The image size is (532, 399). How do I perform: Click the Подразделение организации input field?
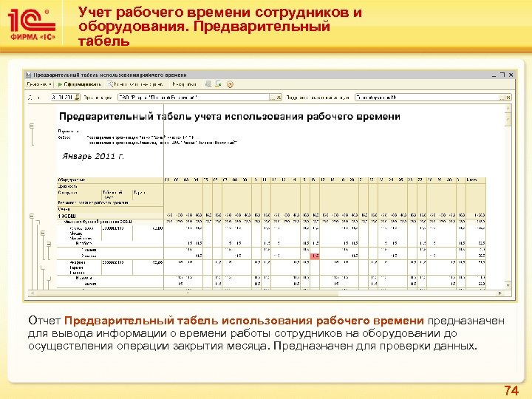click(x=427, y=98)
